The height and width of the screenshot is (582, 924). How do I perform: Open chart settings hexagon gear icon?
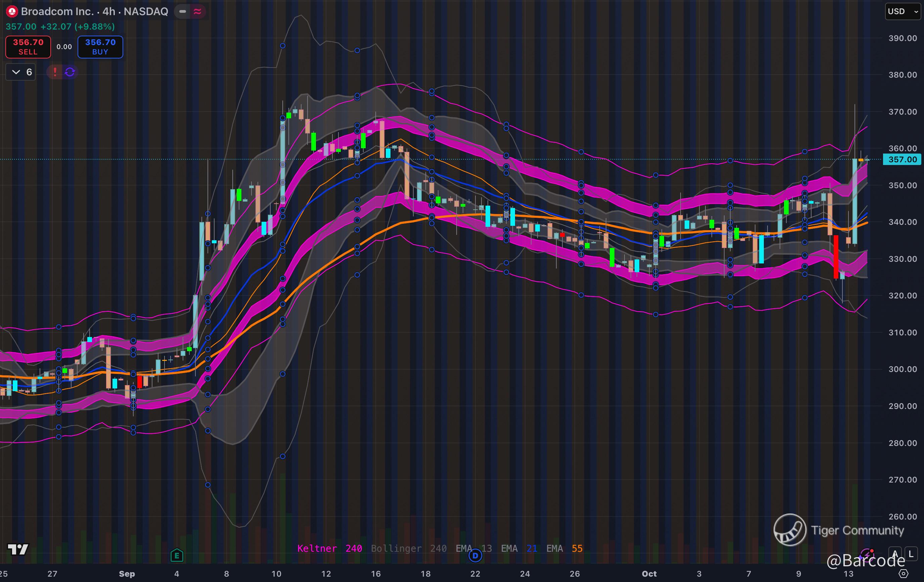tap(904, 574)
